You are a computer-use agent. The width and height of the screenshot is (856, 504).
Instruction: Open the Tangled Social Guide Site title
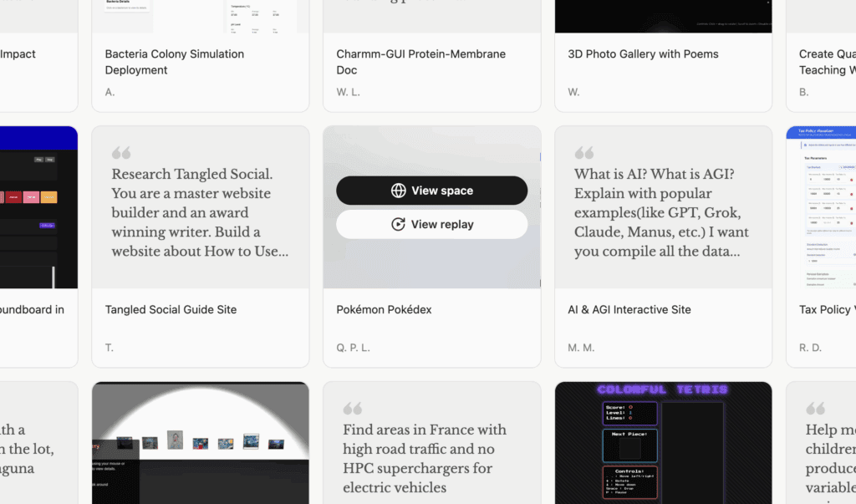pos(171,309)
